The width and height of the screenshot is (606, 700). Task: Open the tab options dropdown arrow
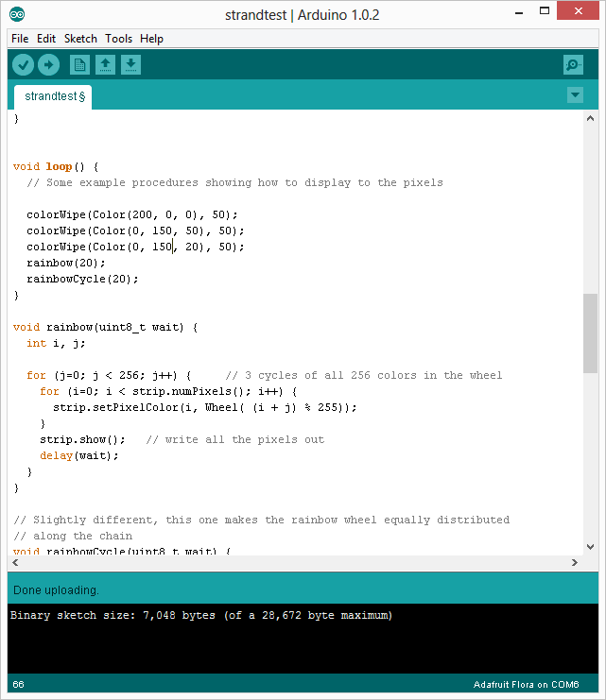[x=575, y=94]
